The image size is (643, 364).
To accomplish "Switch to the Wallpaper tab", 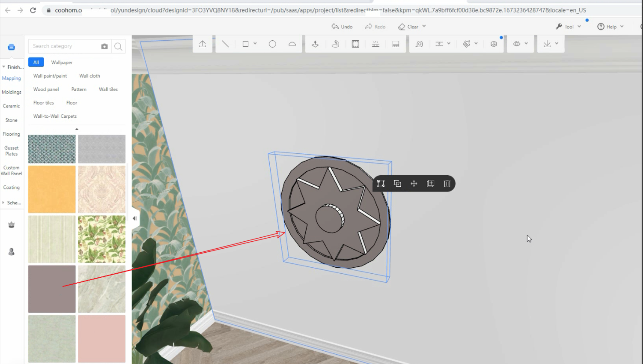I will click(x=62, y=62).
